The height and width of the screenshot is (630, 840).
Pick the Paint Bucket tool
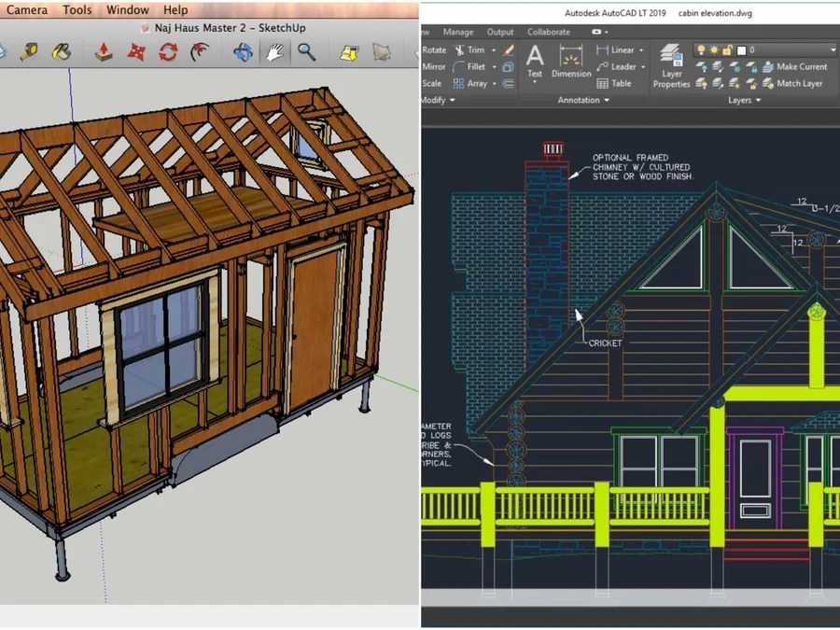pyautogui.click(x=62, y=51)
